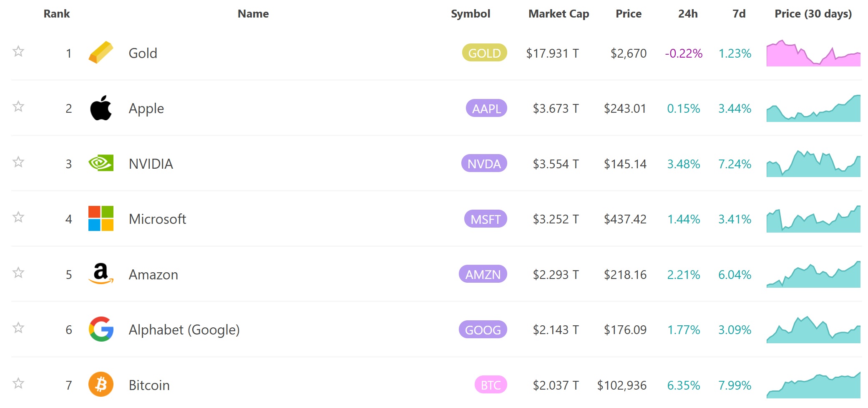The height and width of the screenshot is (408, 868).
Task: Open the Apple company link
Action: tap(146, 109)
